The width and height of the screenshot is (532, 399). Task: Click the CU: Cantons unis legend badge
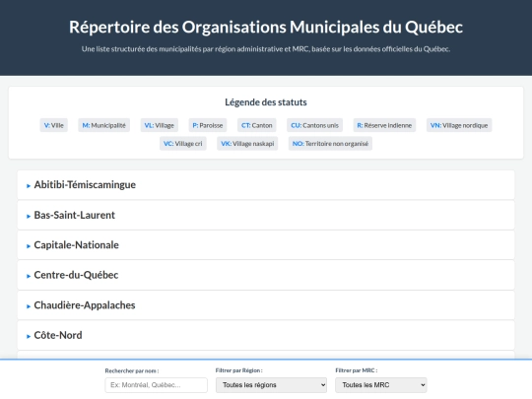[314, 125]
